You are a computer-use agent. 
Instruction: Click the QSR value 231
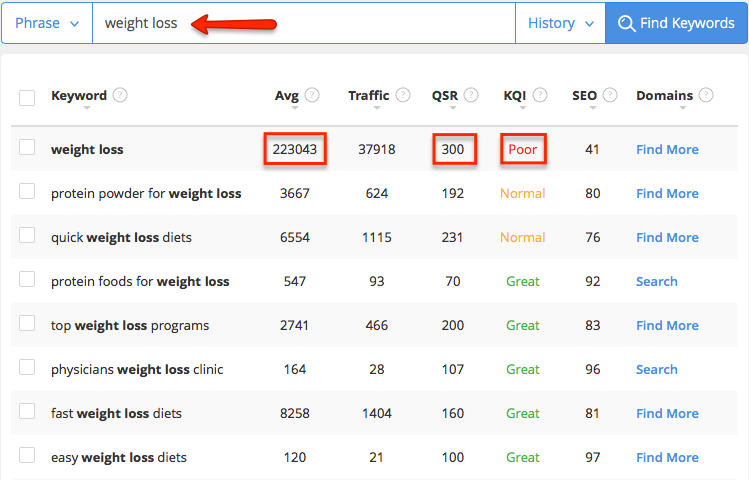[x=452, y=237]
